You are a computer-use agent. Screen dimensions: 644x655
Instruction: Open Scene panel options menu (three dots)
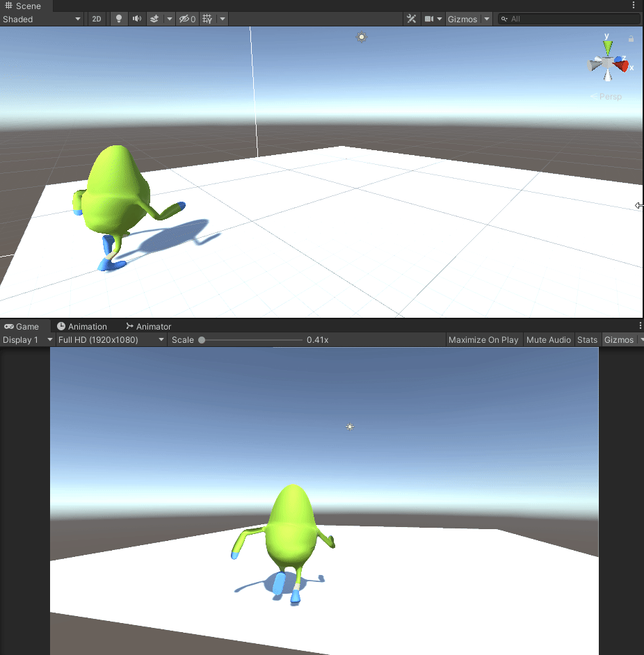[x=634, y=5]
